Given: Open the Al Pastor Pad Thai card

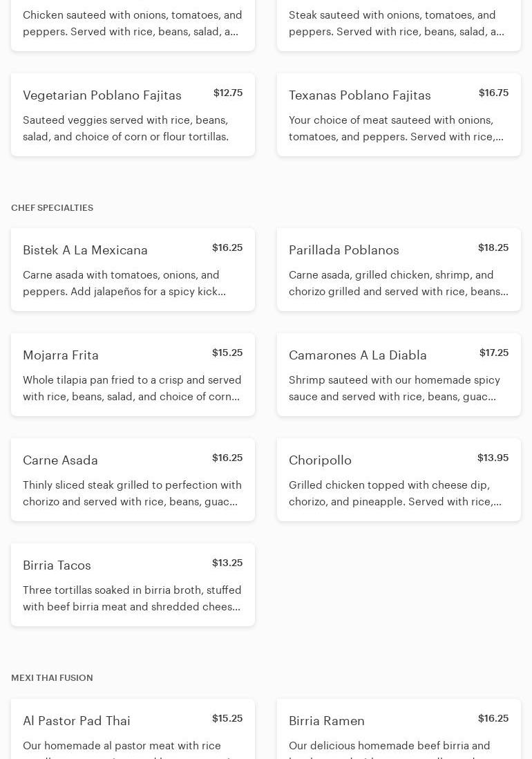Looking at the screenshot, I should click(x=133, y=730).
